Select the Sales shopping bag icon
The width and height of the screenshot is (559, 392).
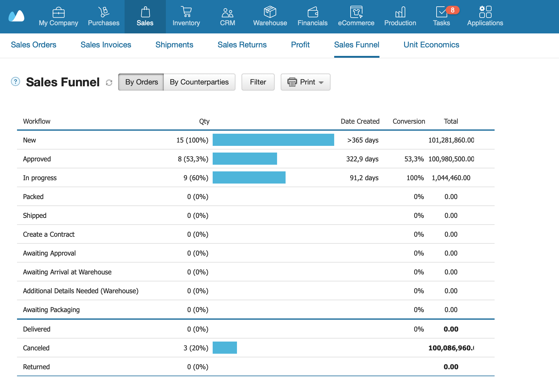145,12
